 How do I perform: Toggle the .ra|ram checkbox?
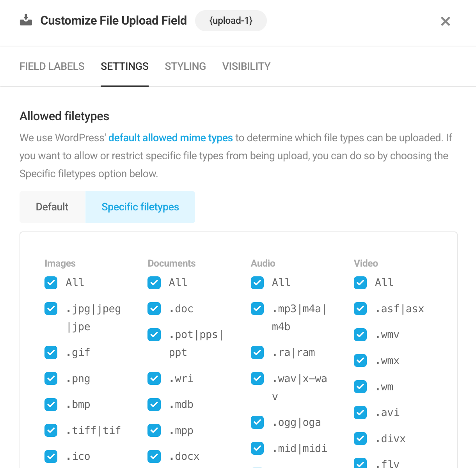click(x=258, y=352)
